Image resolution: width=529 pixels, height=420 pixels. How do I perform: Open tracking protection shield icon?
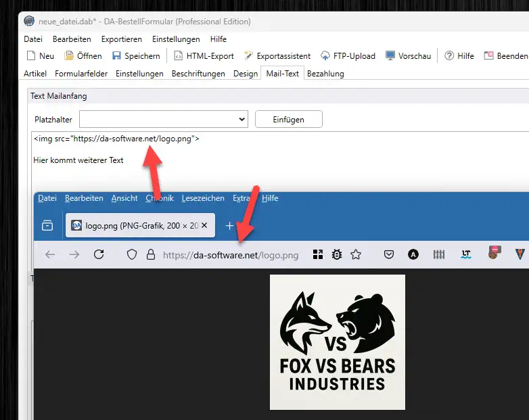132,254
